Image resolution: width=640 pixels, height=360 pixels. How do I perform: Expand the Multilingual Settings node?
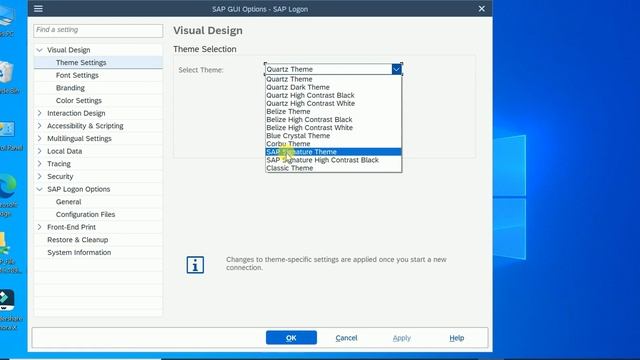(x=39, y=138)
